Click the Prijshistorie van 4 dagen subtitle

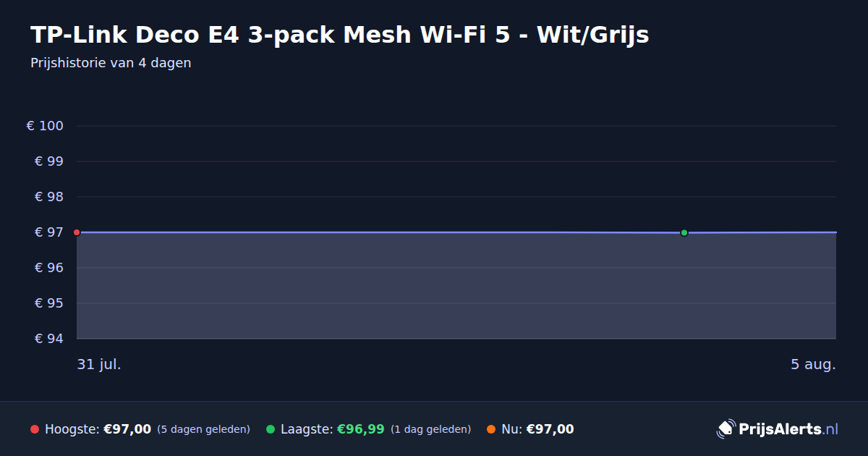(x=111, y=63)
